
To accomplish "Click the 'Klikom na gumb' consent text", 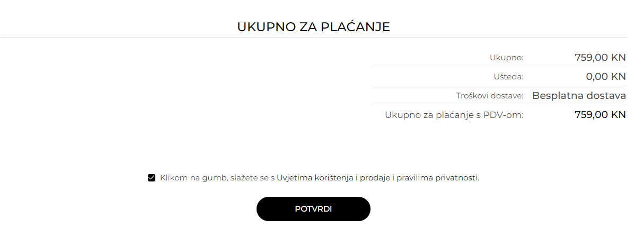I will tap(194, 178).
